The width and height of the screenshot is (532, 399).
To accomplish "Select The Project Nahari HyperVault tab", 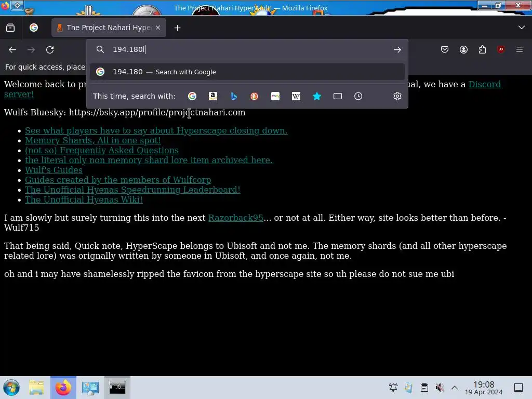I will point(109,28).
